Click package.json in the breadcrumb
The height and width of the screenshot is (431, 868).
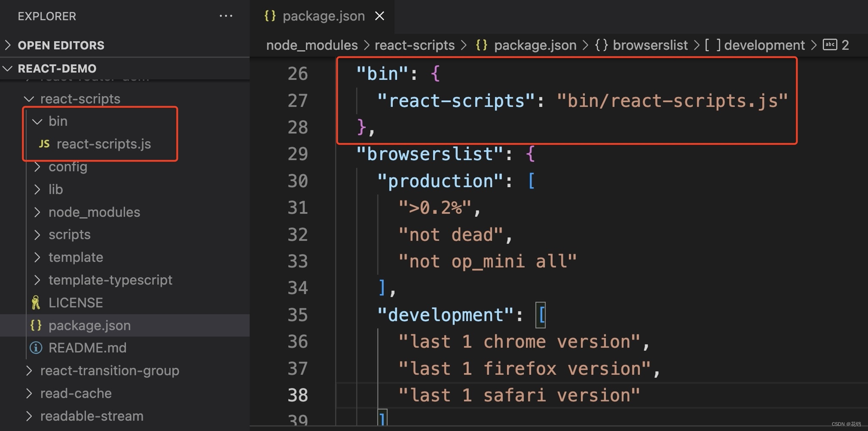[x=535, y=45]
